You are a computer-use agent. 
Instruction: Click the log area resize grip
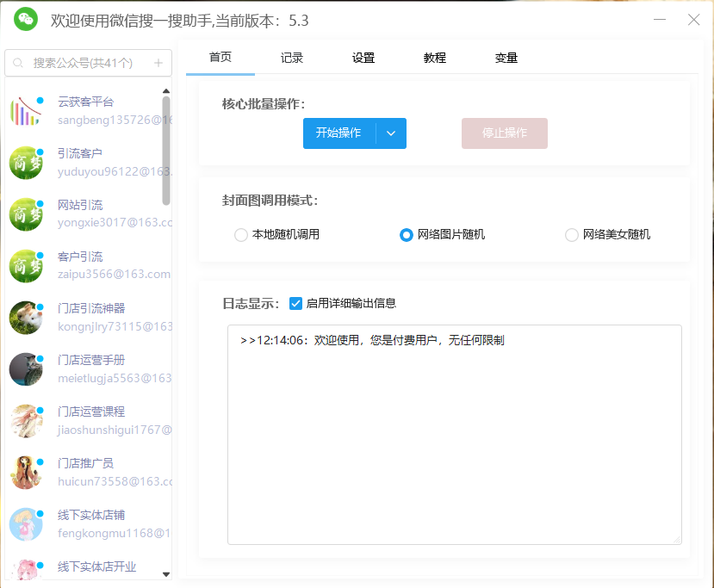[677, 540]
